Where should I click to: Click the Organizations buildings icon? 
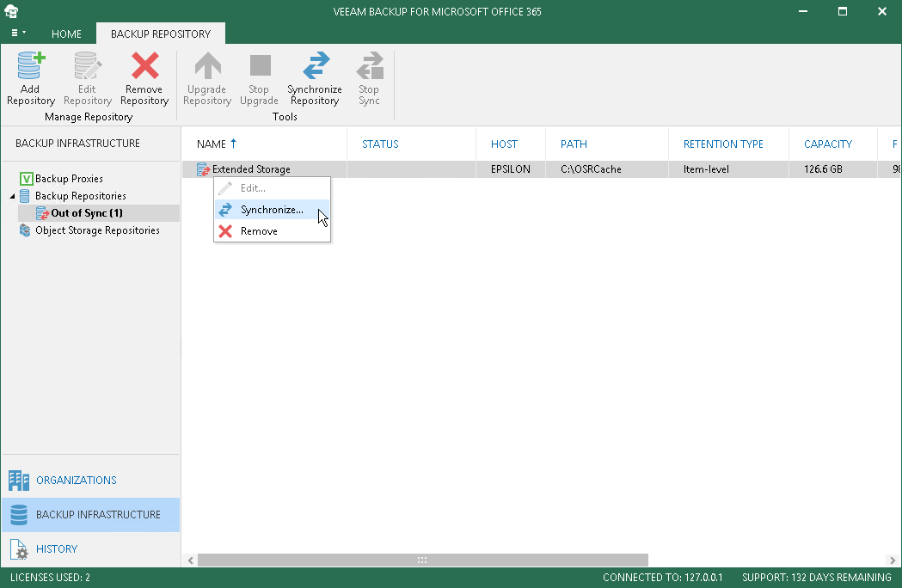[x=19, y=481]
